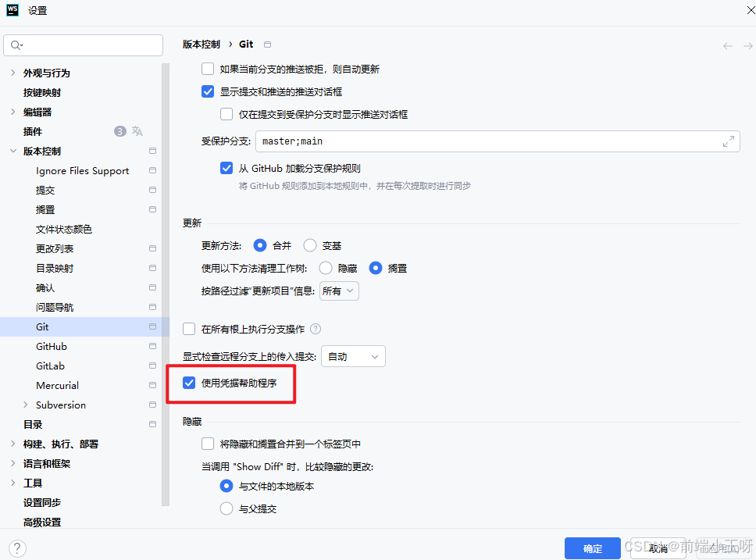This screenshot has height=560, width=756.
Task: Expand the 受保护分支 field with the arrows icon
Action: (x=729, y=141)
